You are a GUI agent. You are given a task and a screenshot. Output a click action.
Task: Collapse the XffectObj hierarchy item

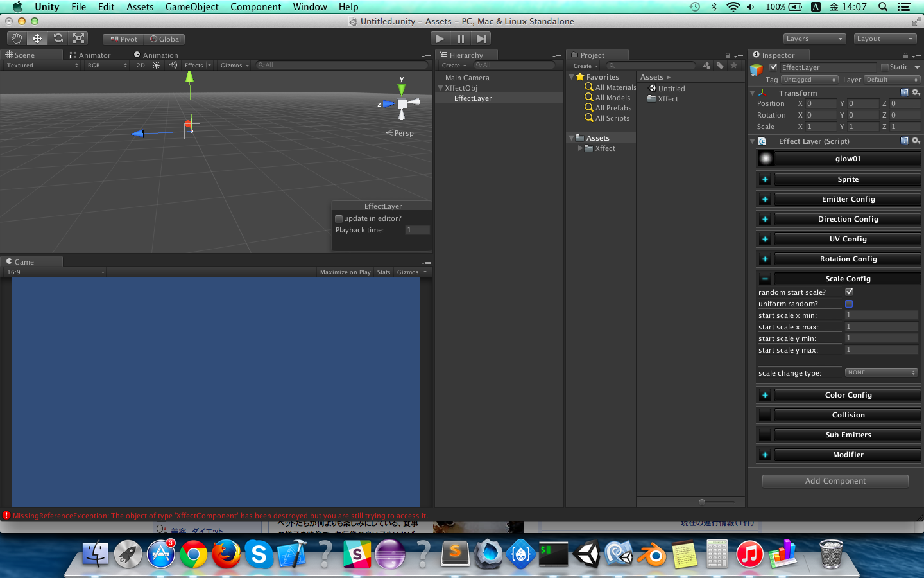(x=440, y=88)
